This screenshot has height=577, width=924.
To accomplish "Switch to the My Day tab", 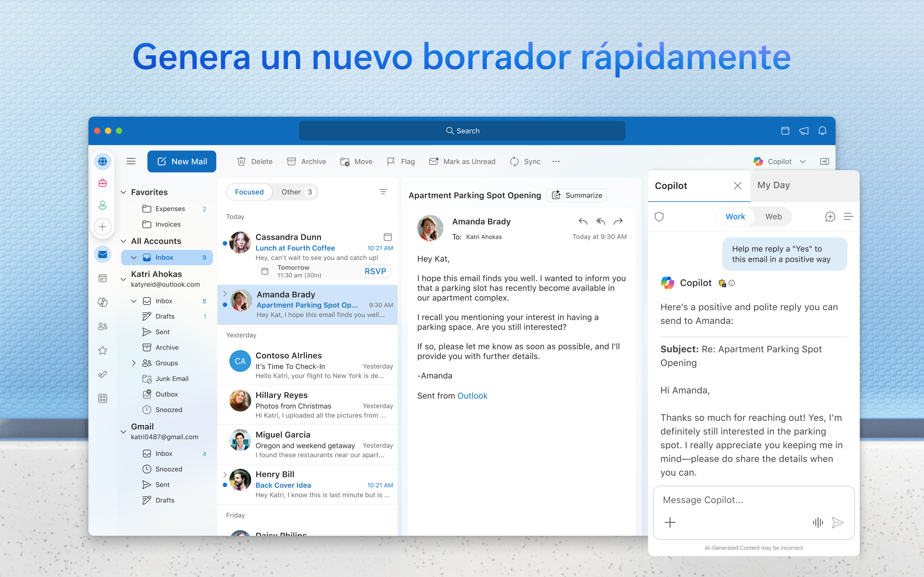I will click(773, 185).
